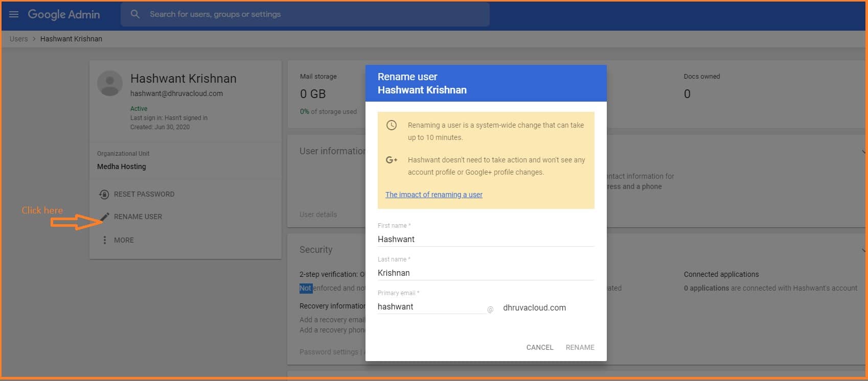Click the search magnifier icon

point(135,14)
